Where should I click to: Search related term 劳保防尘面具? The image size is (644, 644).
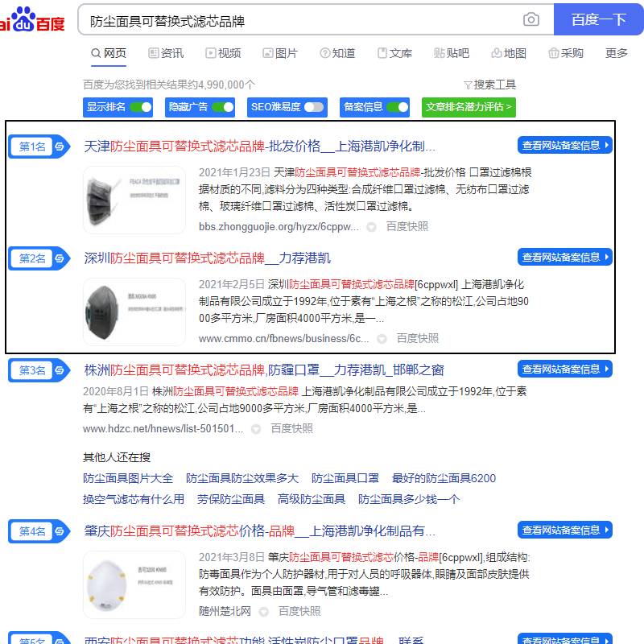pos(231,499)
